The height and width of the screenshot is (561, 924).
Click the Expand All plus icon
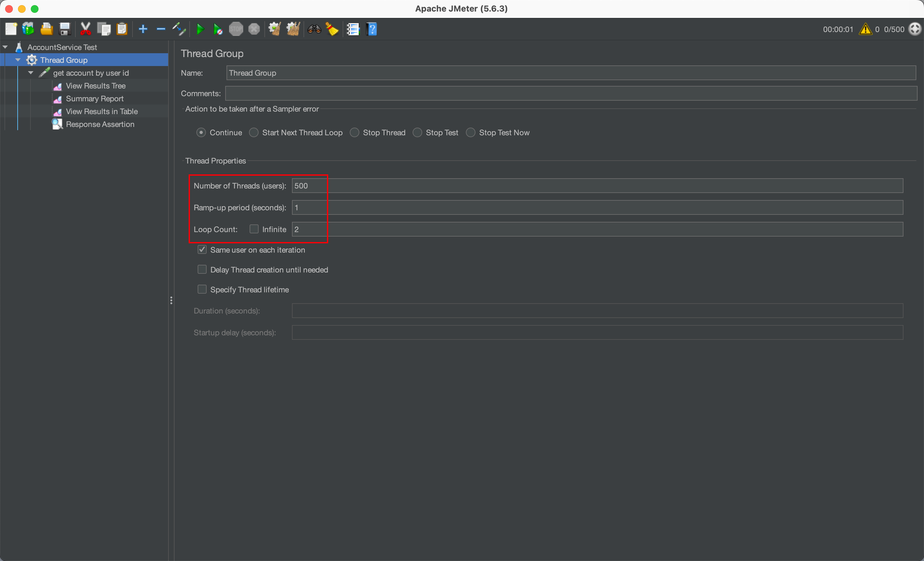point(143,29)
